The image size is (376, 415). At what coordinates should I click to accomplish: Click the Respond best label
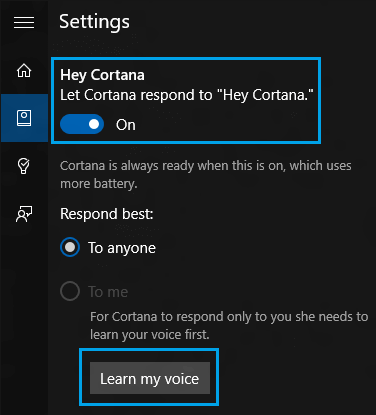[x=107, y=214]
